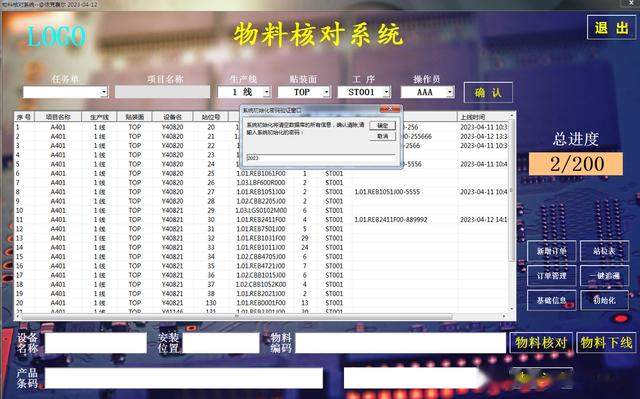640x399 pixels.
Task: Expand the 生产线 dropdown showing 1 线
Action: click(x=266, y=92)
